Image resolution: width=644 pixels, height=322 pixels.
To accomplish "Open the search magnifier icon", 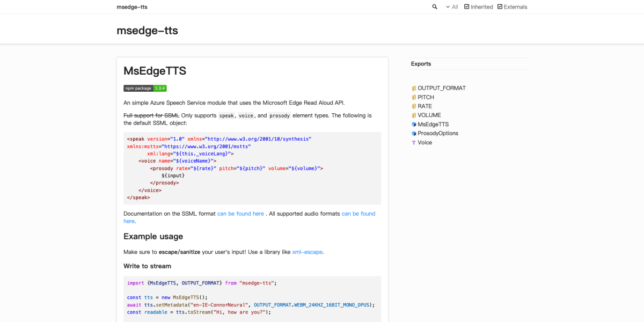I will tap(435, 7).
